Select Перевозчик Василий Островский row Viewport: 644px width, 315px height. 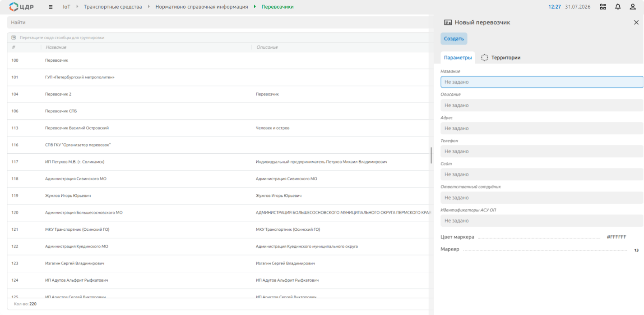(219, 128)
